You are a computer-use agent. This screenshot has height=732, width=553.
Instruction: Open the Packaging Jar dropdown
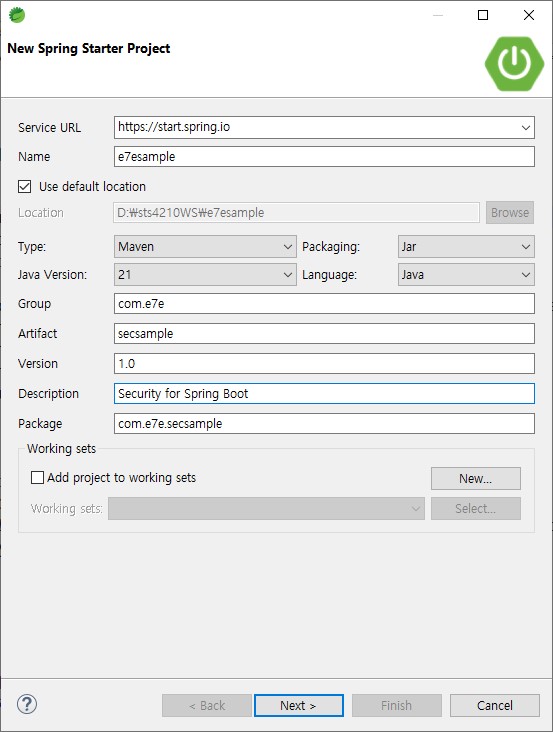466,246
